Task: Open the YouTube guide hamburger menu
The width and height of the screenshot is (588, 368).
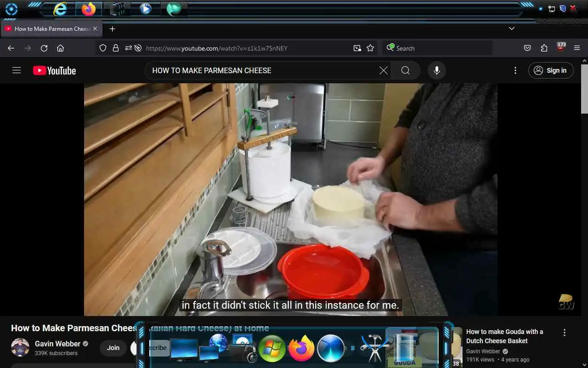Action: 17,70
